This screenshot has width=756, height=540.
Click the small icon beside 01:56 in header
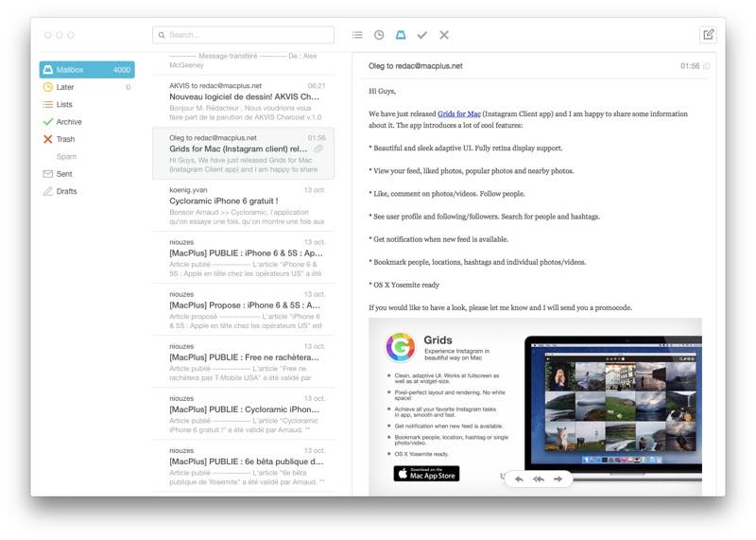(x=706, y=66)
